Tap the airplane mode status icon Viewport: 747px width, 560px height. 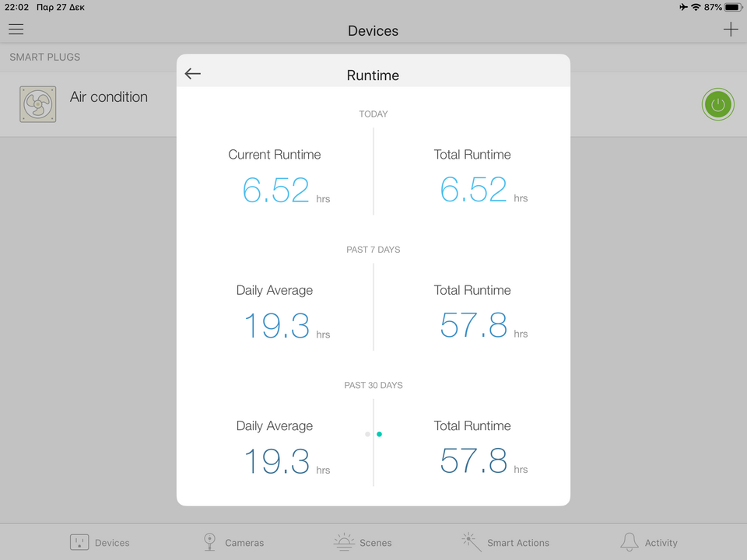point(684,7)
